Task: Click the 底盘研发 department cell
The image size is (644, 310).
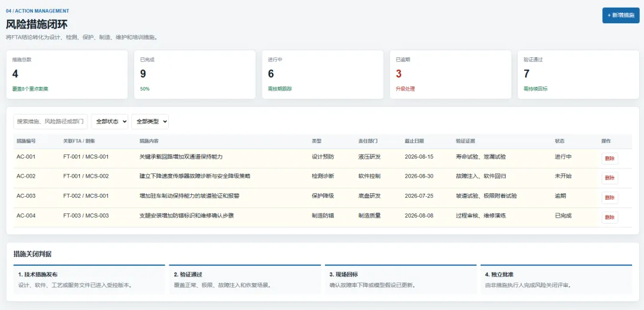Action: pos(369,196)
